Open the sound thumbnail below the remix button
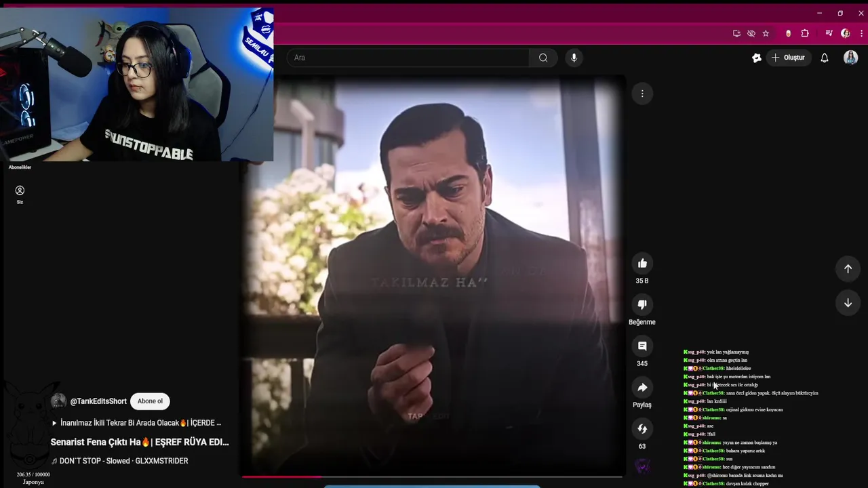 tap(642, 466)
